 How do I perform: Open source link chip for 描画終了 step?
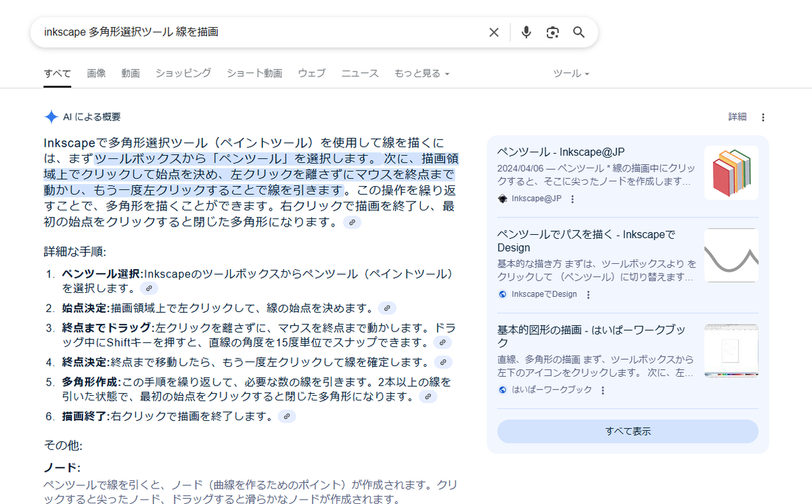coord(287,416)
